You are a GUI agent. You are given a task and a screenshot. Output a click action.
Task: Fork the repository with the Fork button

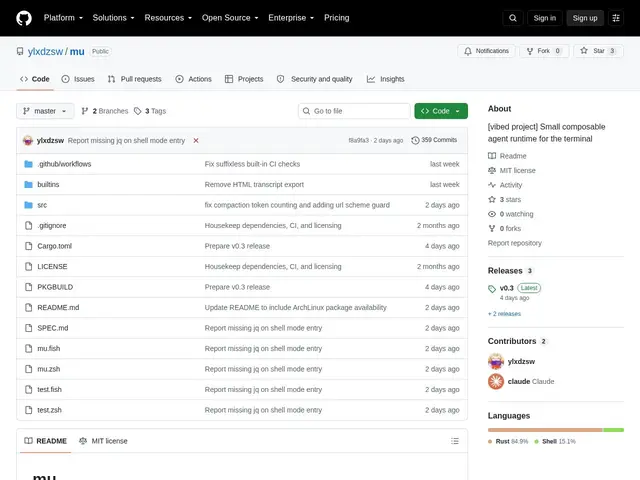[x=544, y=51]
